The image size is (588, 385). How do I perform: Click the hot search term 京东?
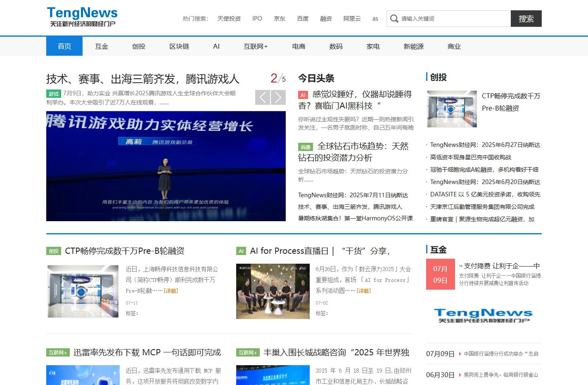coord(280,19)
